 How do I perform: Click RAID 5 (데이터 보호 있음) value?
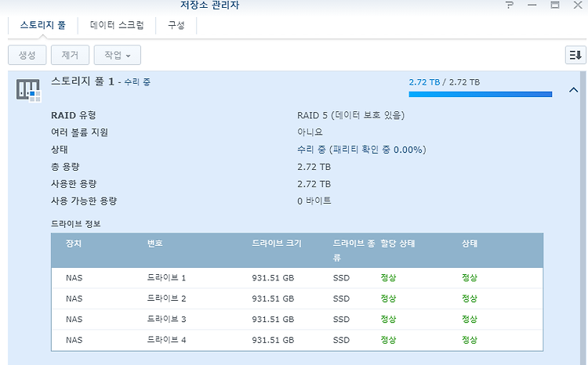tap(350, 115)
